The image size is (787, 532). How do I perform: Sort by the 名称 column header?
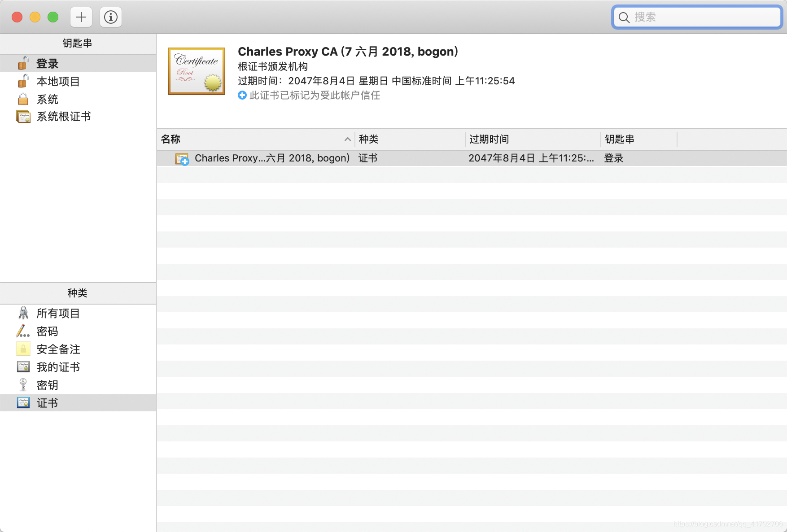(x=256, y=139)
